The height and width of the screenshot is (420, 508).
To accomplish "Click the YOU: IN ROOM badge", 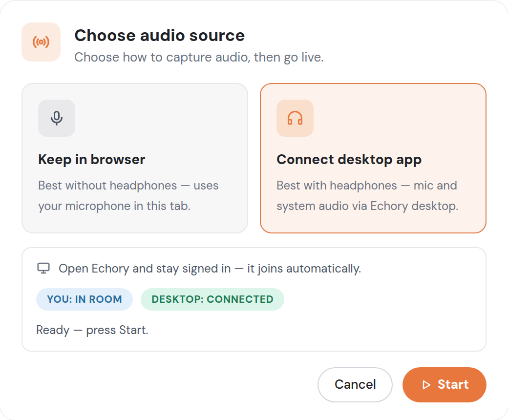I will click(x=85, y=299).
